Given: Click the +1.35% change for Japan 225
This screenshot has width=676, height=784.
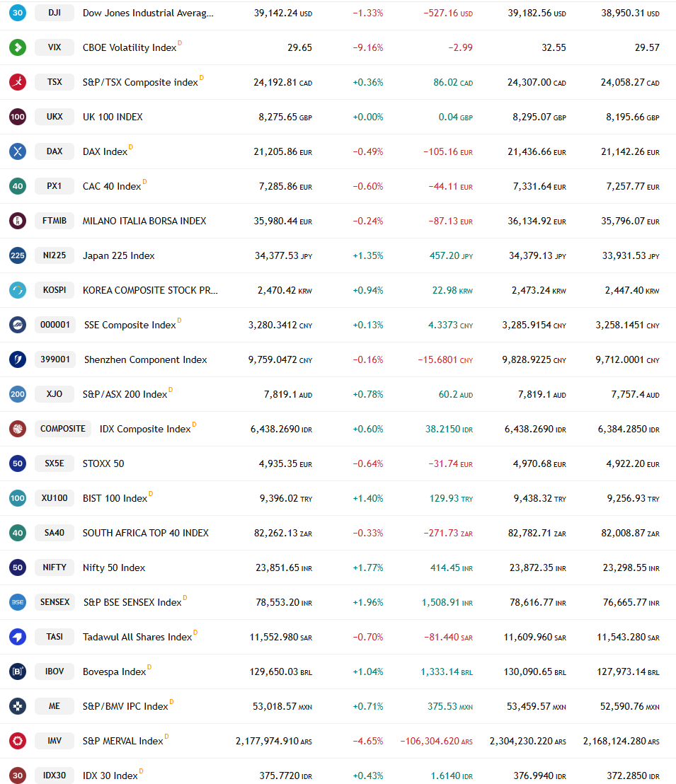Looking at the screenshot, I should click(x=368, y=255).
